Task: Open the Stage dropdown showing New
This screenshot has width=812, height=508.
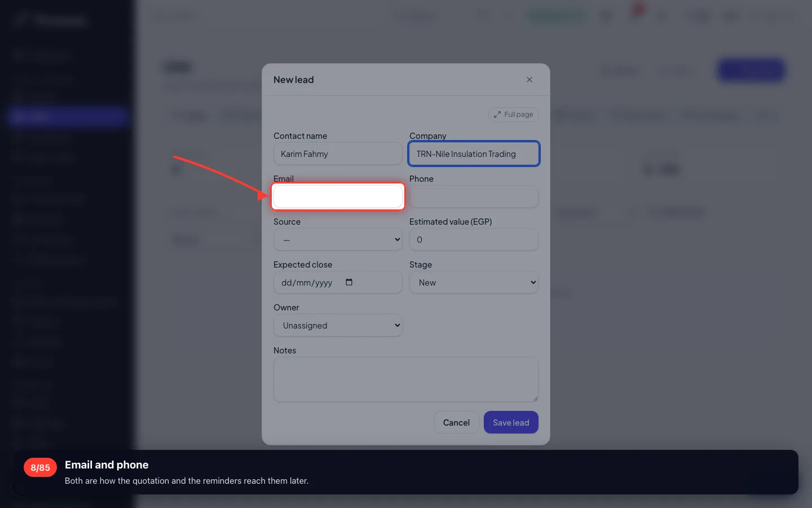Action: coord(474,282)
